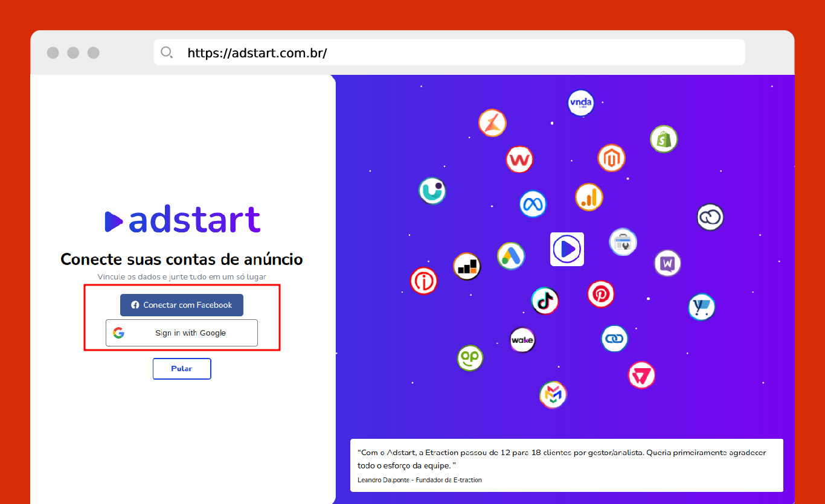This screenshot has height=504, width=825.
Task: Click the orange Magento icon
Action: 611,158
